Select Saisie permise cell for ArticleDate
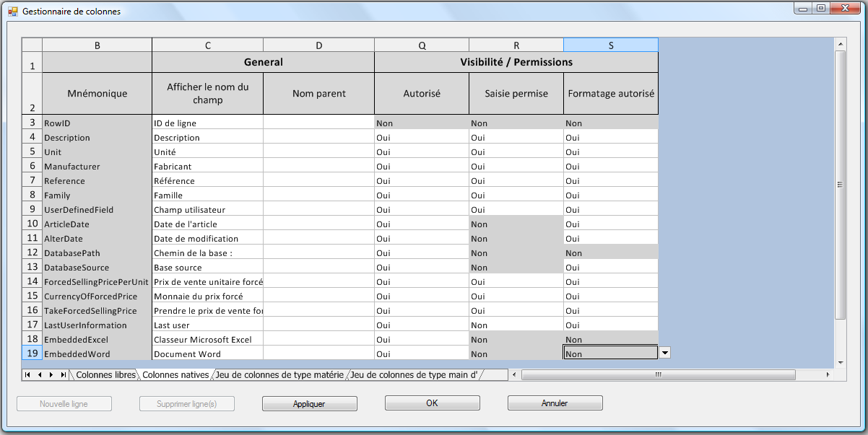This screenshot has width=868, height=435. click(x=516, y=224)
